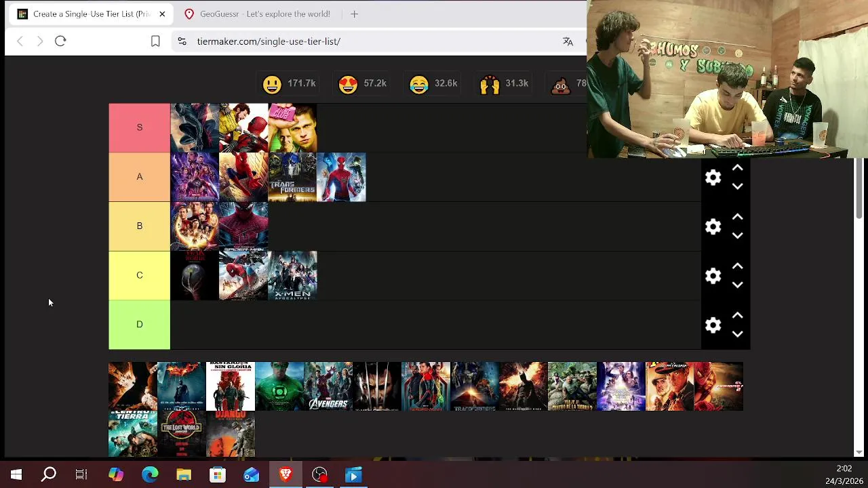868x488 pixels.
Task: Move tier D down with arrow
Action: pyautogui.click(x=738, y=334)
